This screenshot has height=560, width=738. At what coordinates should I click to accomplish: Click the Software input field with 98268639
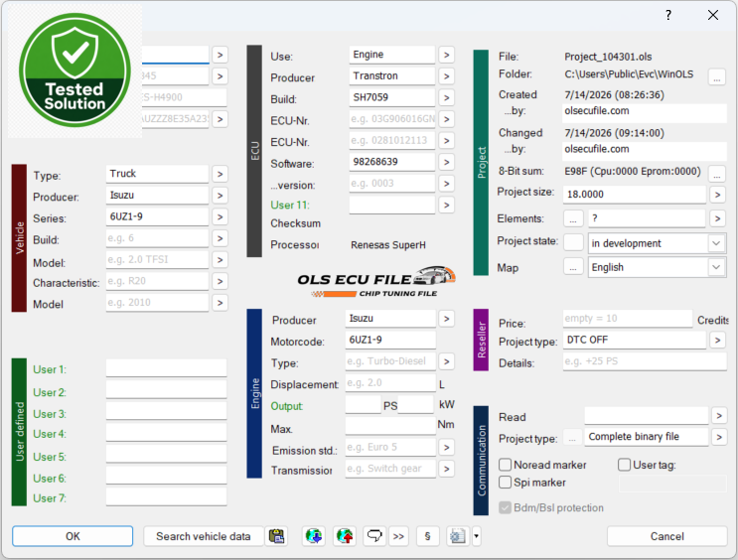coord(391,162)
